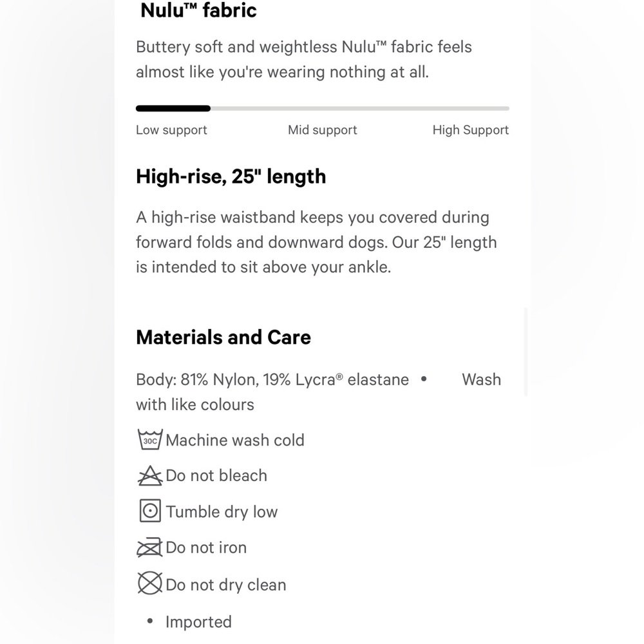
Task: Click the Materials and Care heading
Action: (x=223, y=337)
